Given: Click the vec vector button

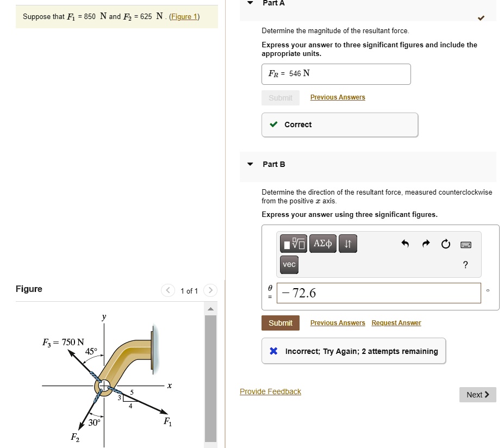Looking at the screenshot, I should tap(289, 265).
